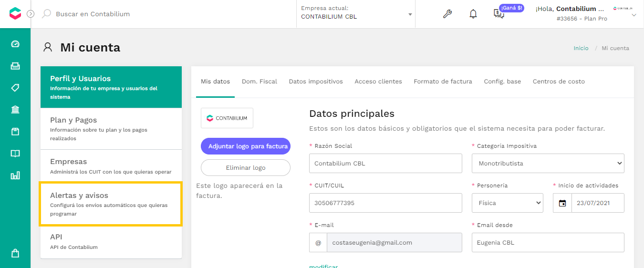Switch to the Config. base tab
Image resolution: width=644 pixels, height=268 pixels.
[502, 82]
